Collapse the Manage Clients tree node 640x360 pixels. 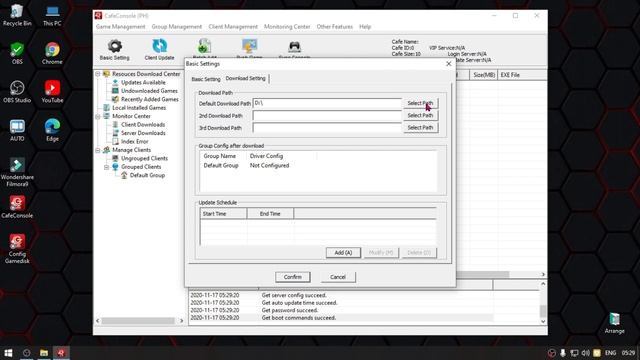pos(98,150)
